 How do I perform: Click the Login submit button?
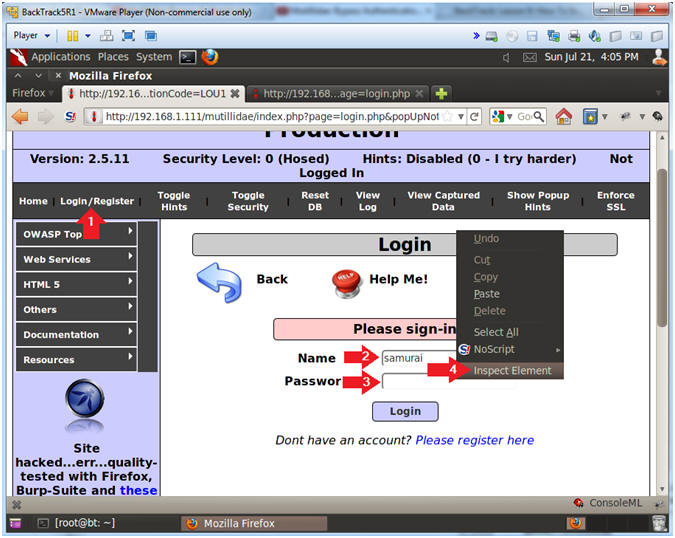coord(405,411)
